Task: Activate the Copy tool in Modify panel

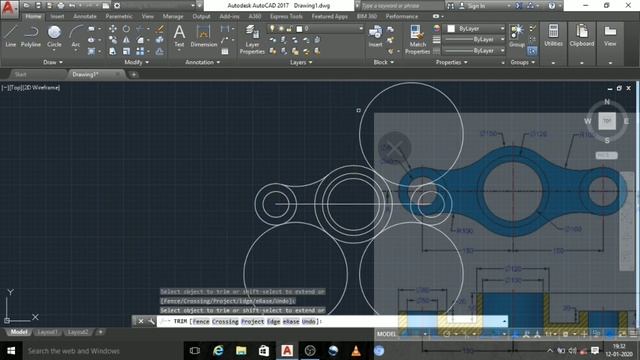Action: 113,40
